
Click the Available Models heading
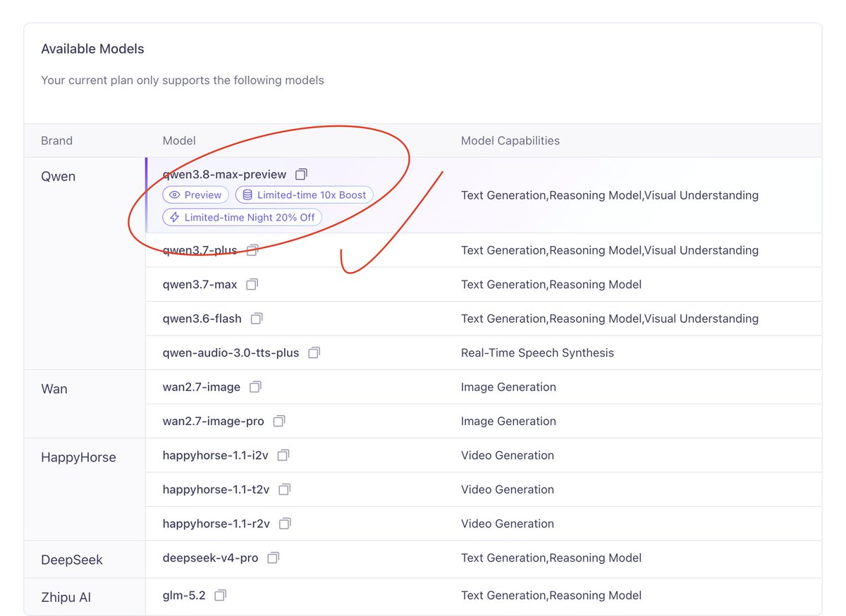(x=92, y=49)
